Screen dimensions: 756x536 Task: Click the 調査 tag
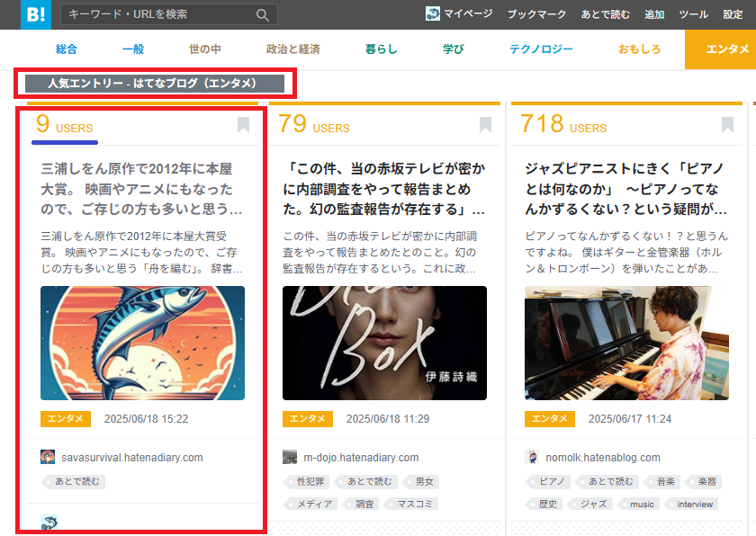point(361,504)
